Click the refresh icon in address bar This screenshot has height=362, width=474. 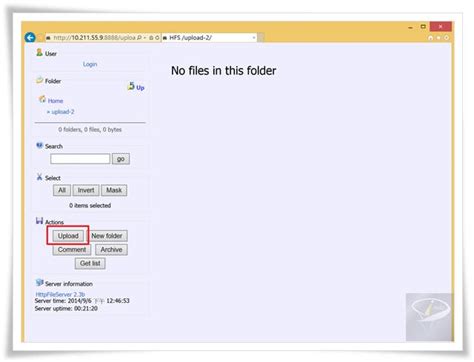pyautogui.click(x=157, y=38)
